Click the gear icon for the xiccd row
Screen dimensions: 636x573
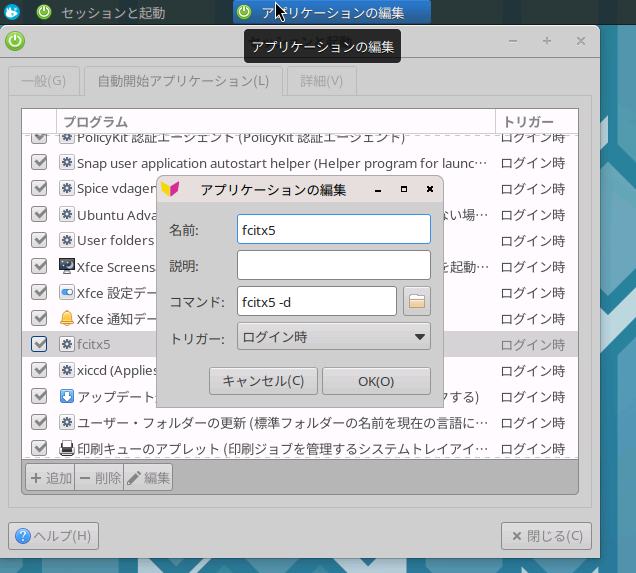point(67,370)
